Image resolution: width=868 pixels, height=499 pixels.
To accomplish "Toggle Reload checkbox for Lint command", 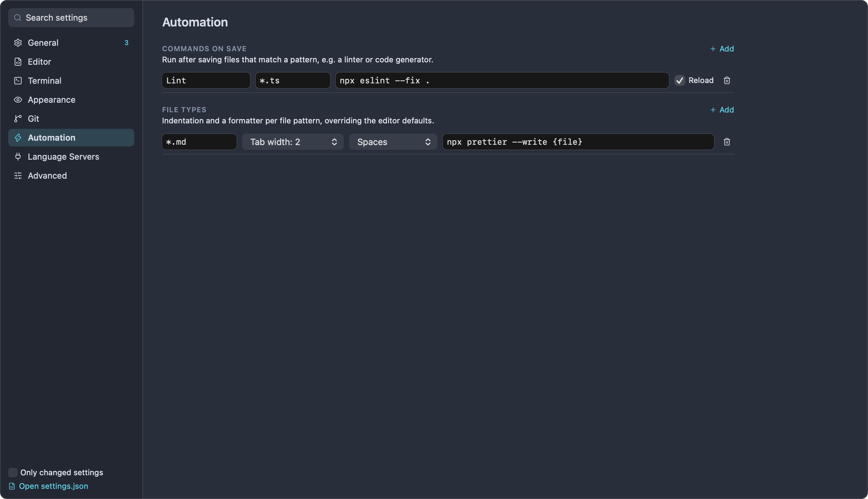I will [679, 80].
